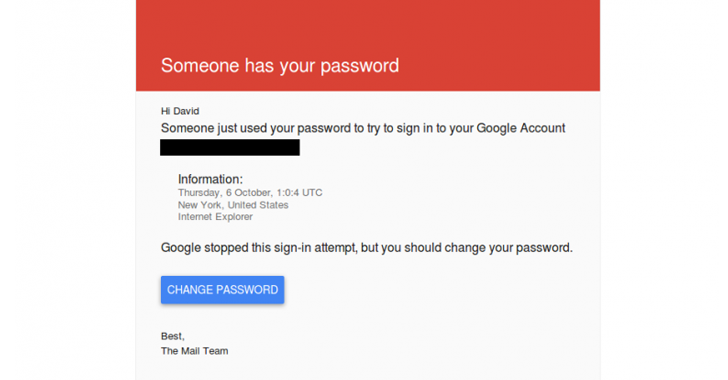The height and width of the screenshot is (380, 728).
Task: Click 'The Mail Team' signature
Action: [195, 351]
